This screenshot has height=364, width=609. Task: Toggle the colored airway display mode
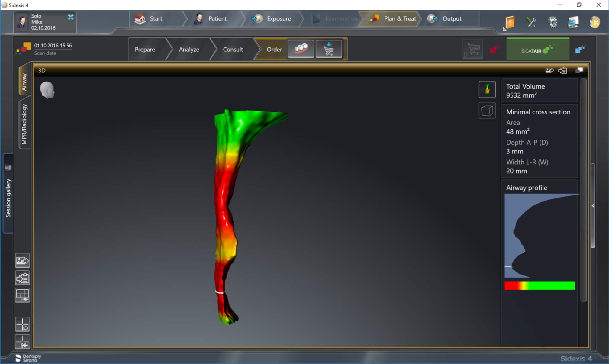tap(487, 89)
